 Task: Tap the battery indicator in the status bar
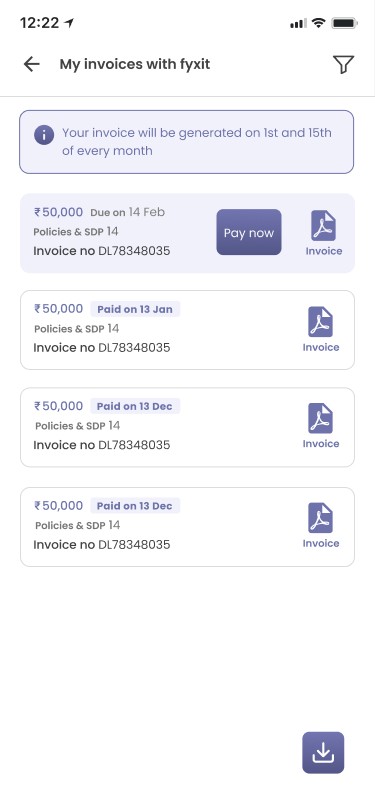coord(344,23)
